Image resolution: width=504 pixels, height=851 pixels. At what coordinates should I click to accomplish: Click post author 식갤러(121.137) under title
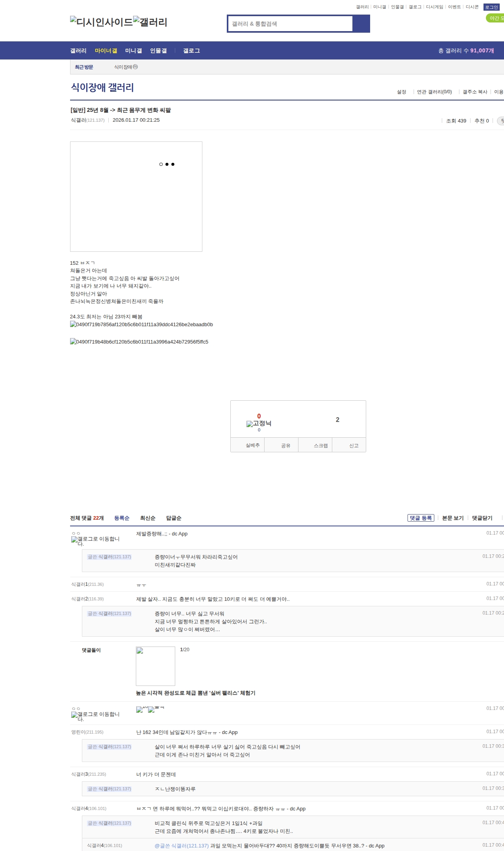[x=88, y=120]
